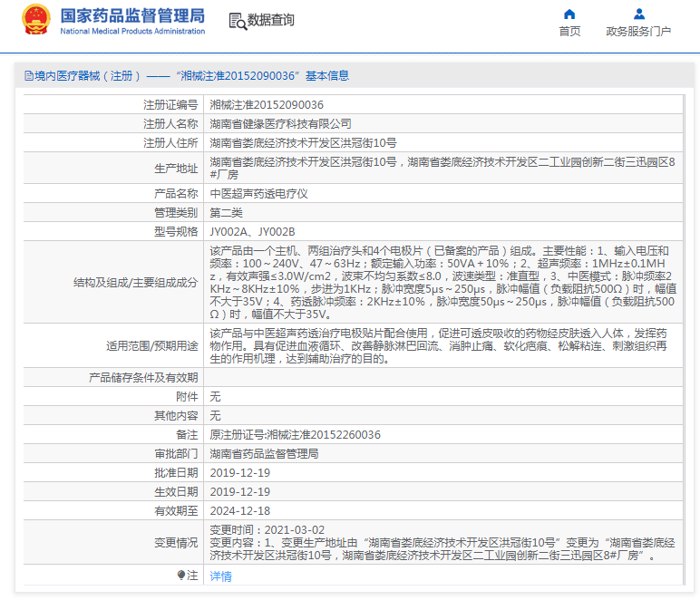Click approval department 湖南省药品监督管理局
This screenshot has height=600, width=700.
pos(264,454)
